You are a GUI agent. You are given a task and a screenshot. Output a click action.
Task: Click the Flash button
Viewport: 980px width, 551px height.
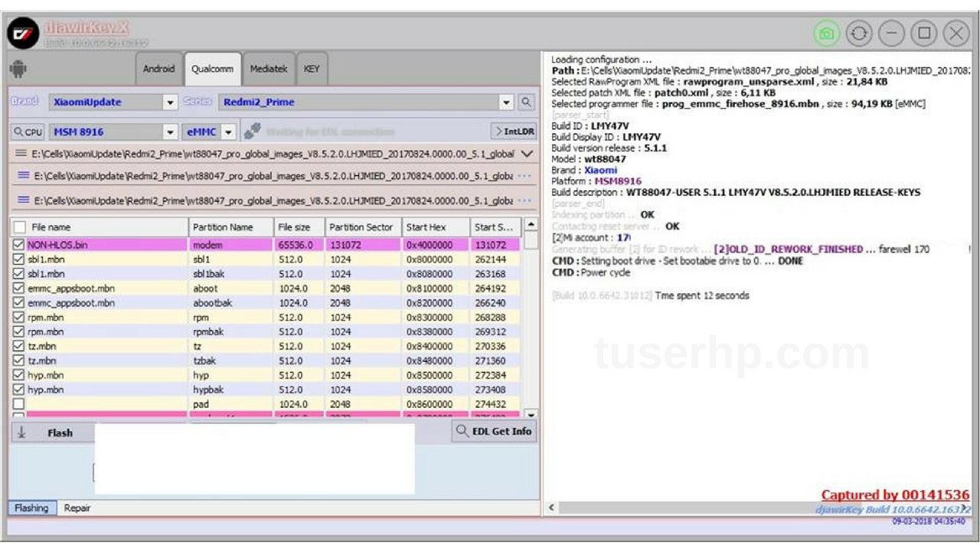pos(52,432)
